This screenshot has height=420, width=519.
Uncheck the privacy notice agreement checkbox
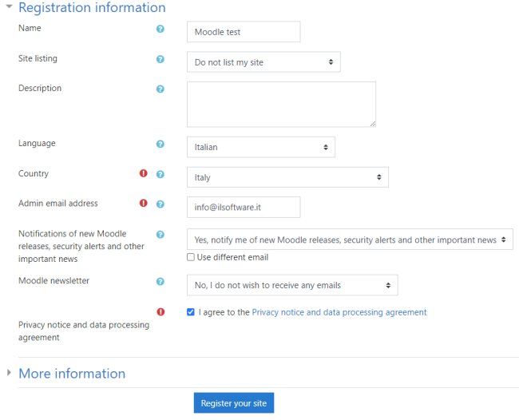pyautogui.click(x=190, y=312)
